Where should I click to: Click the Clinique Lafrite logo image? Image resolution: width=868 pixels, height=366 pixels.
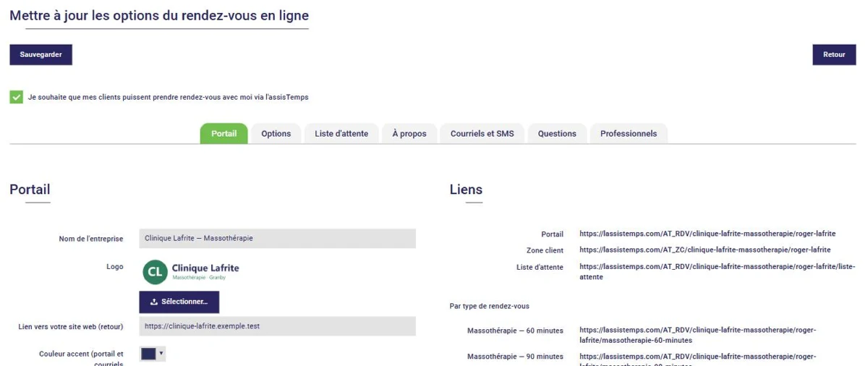click(192, 271)
